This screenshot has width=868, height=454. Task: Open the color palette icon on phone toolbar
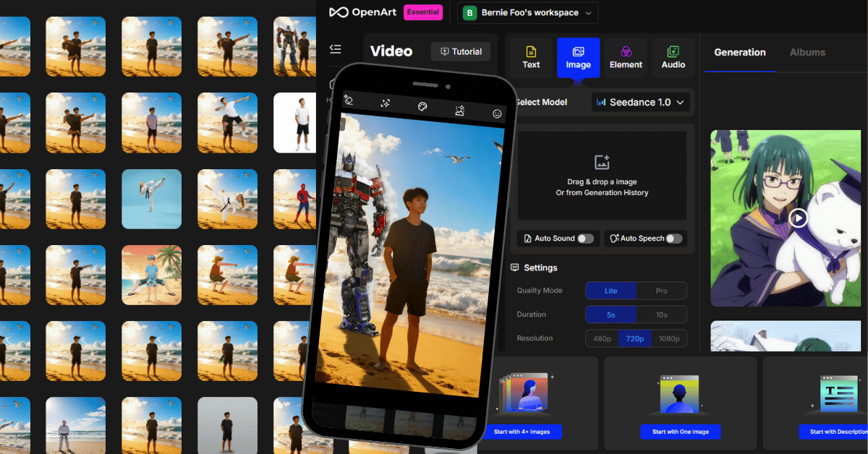coord(423,107)
